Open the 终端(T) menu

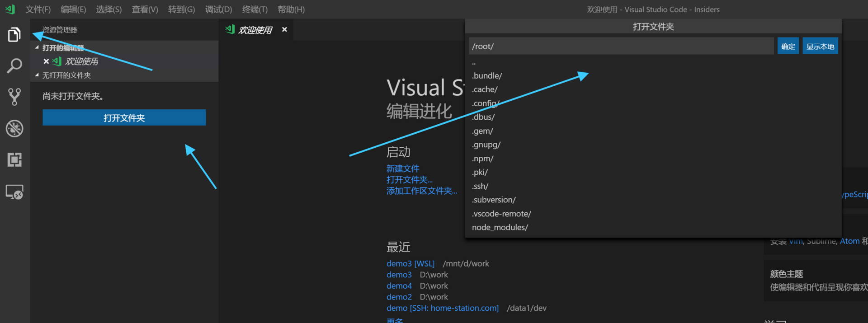pos(255,9)
